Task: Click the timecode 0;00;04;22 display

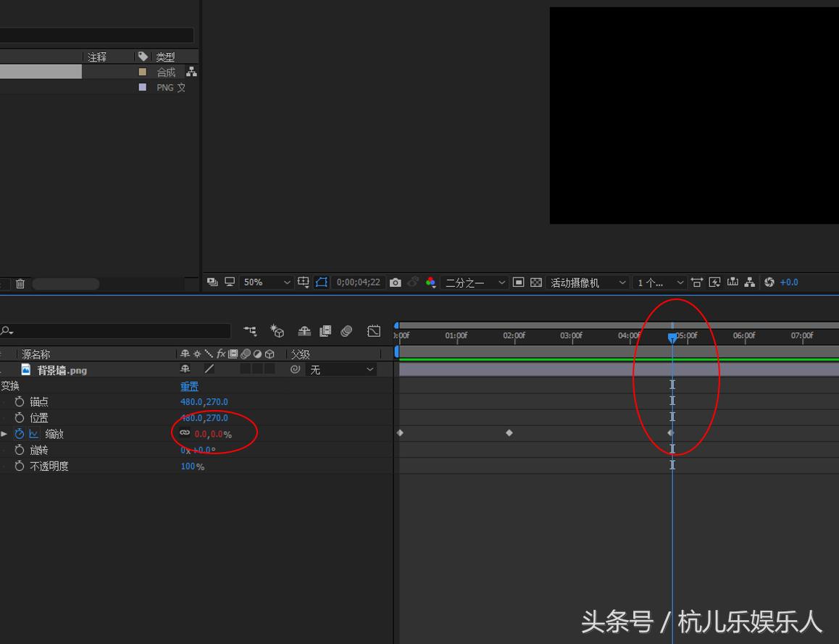Action: [358, 282]
